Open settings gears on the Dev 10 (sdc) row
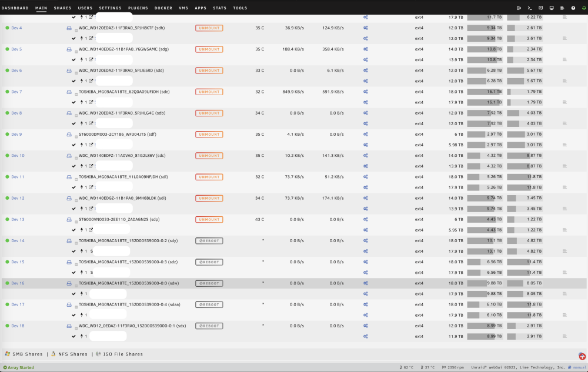The image size is (588, 372). coord(366,156)
